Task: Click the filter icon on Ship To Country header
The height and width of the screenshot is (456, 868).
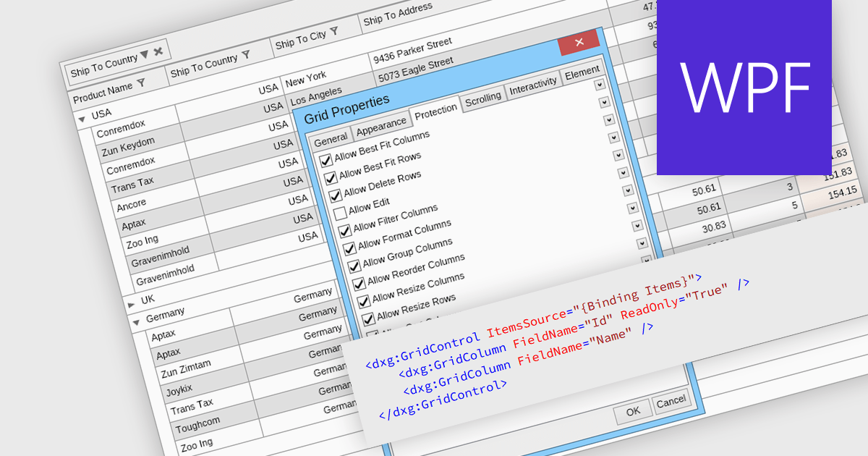Action: click(245, 54)
